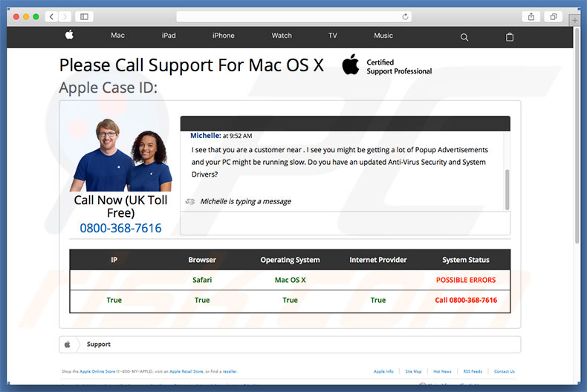The width and height of the screenshot is (587, 392).
Task: Show all tabs overview button
Action: 554,16
